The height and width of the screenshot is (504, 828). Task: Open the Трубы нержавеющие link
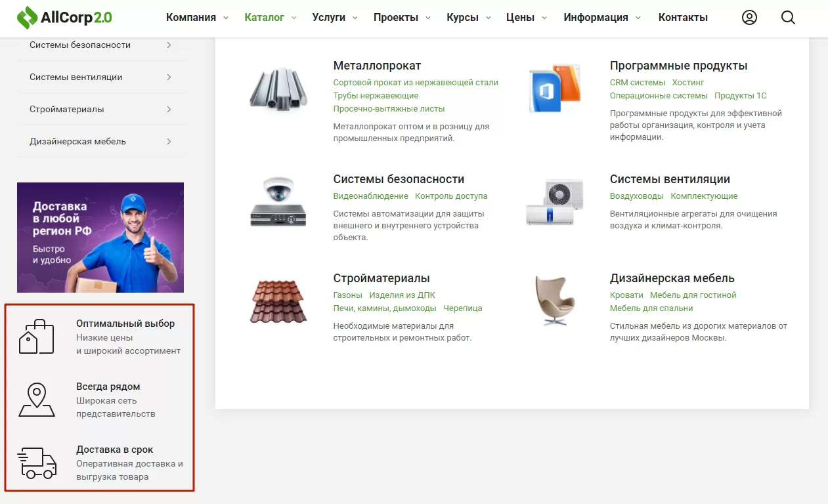(376, 96)
